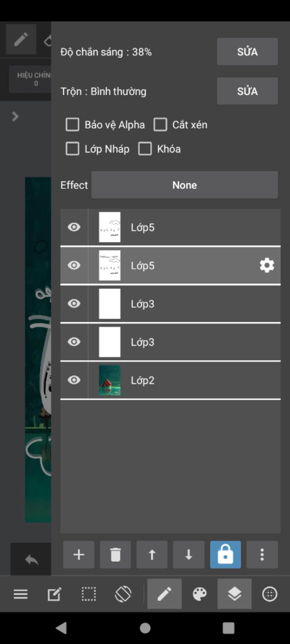Expand side panel with chevron arrow
290x644 pixels.
(x=15, y=116)
